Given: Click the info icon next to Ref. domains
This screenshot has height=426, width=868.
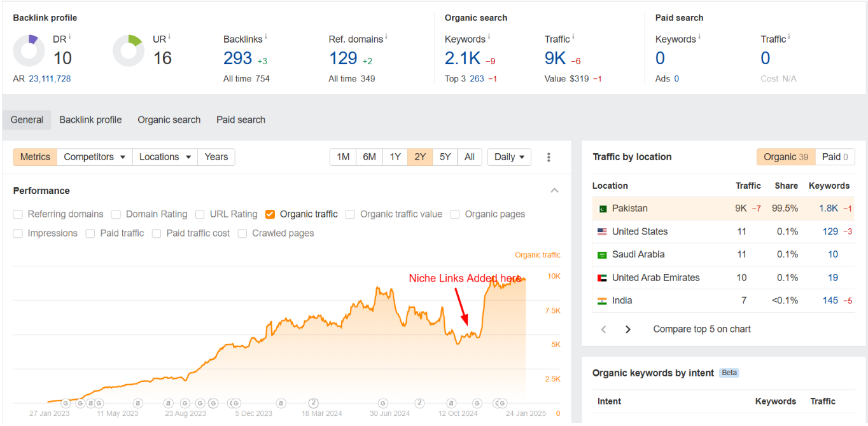Looking at the screenshot, I should [x=386, y=38].
